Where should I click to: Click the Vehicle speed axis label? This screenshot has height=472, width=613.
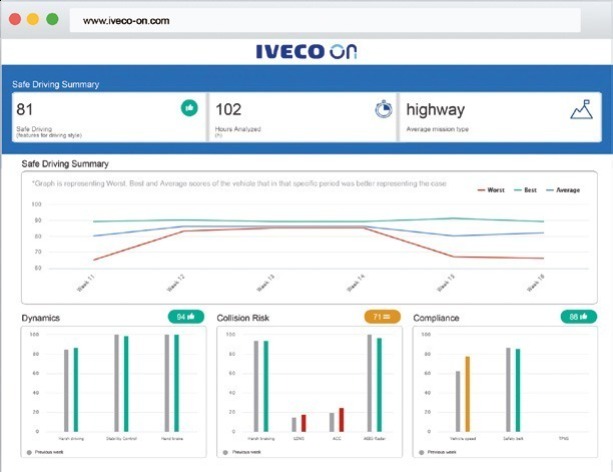tap(463, 439)
